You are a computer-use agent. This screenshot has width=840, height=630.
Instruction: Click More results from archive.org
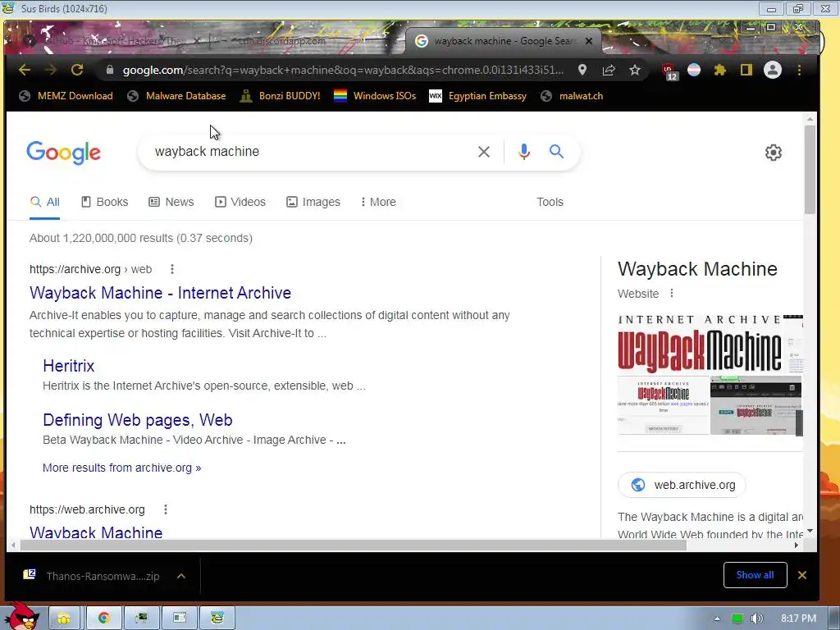click(121, 468)
